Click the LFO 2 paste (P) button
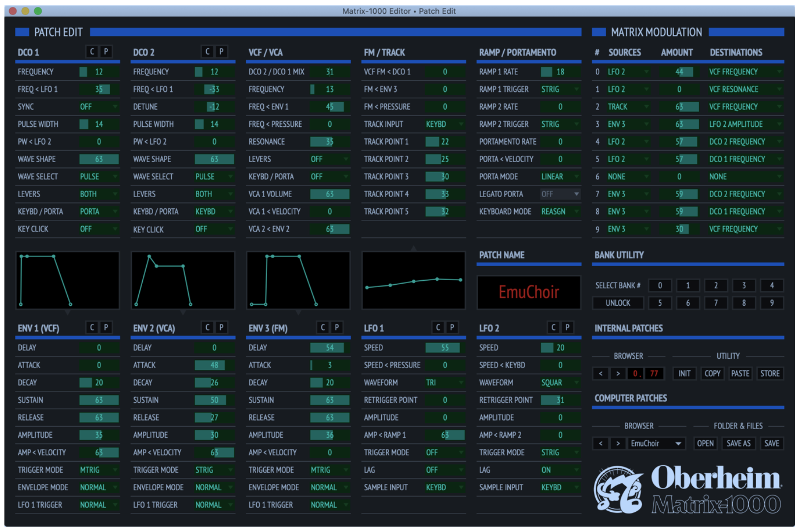This screenshot has width=801, height=532. click(567, 327)
